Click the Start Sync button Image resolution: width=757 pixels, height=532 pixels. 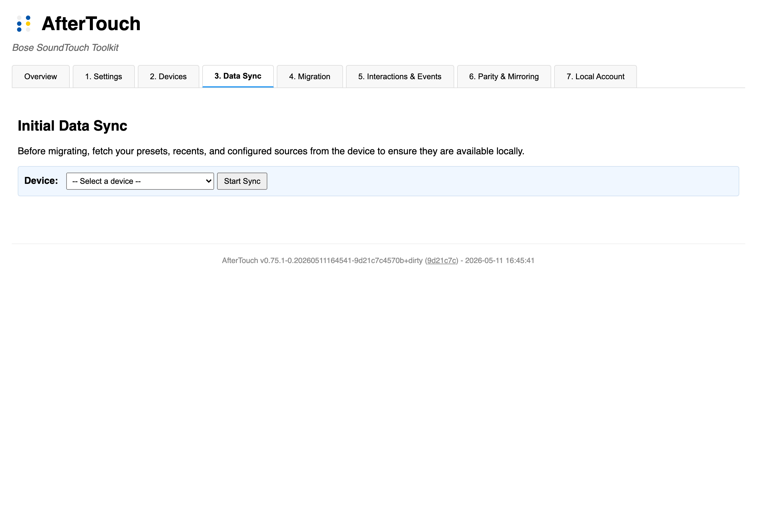point(242,181)
